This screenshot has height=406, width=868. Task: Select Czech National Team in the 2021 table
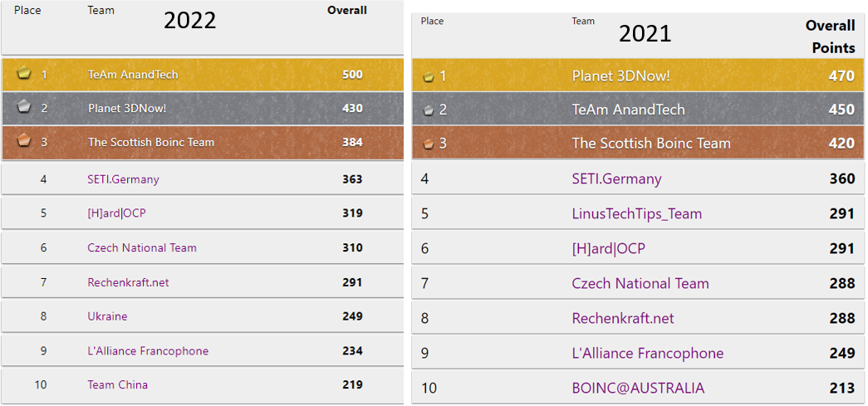point(640,283)
